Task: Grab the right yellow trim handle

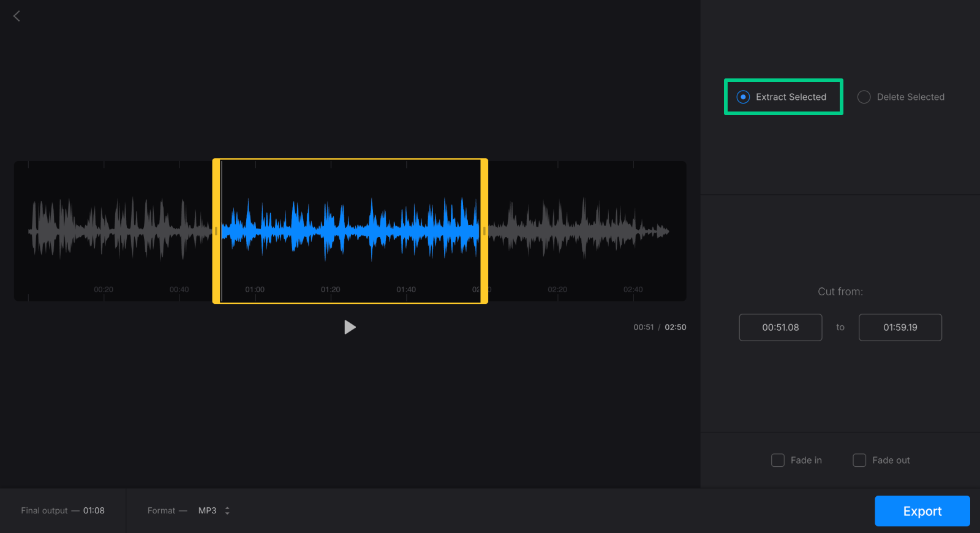Action: coord(484,231)
